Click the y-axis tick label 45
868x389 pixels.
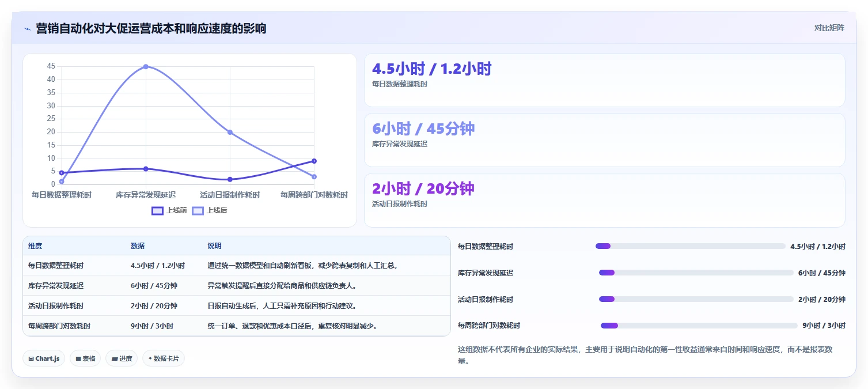click(x=51, y=66)
